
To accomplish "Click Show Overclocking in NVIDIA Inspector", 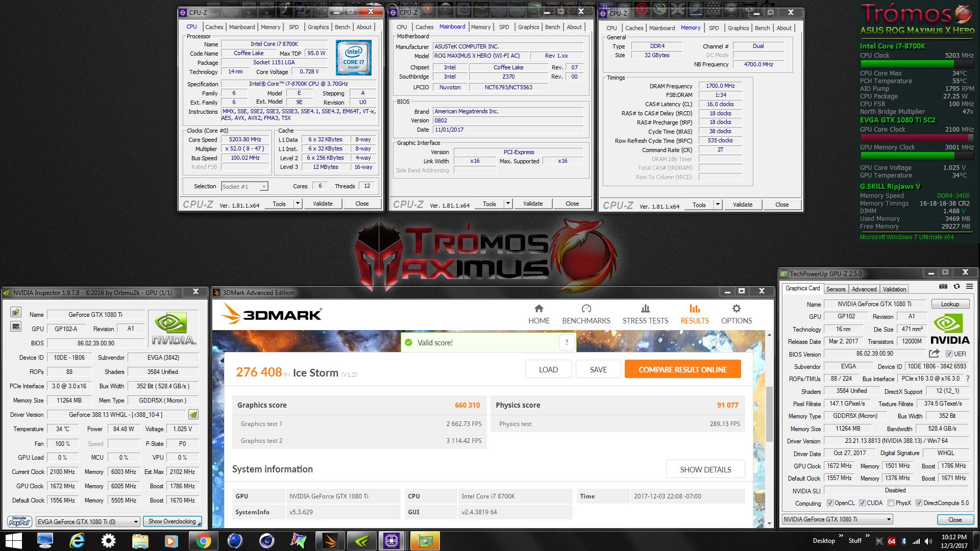I will [172, 521].
